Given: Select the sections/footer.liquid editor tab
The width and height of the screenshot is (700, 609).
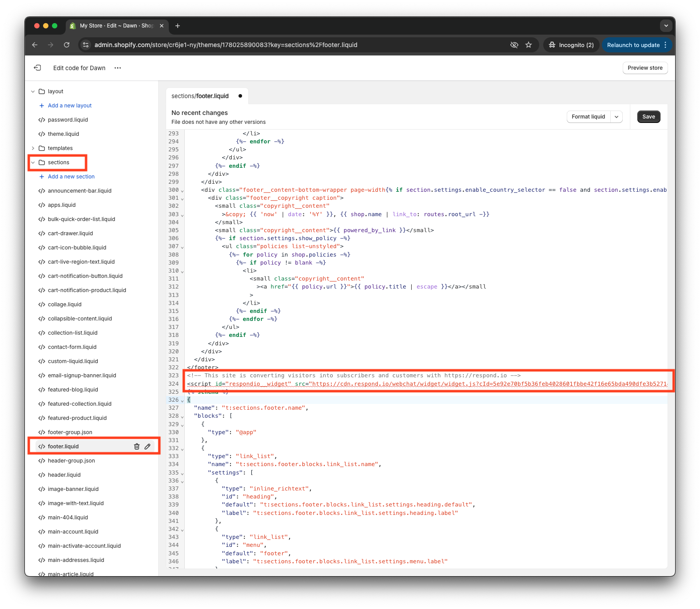Looking at the screenshot, I should tap(200, 96).
